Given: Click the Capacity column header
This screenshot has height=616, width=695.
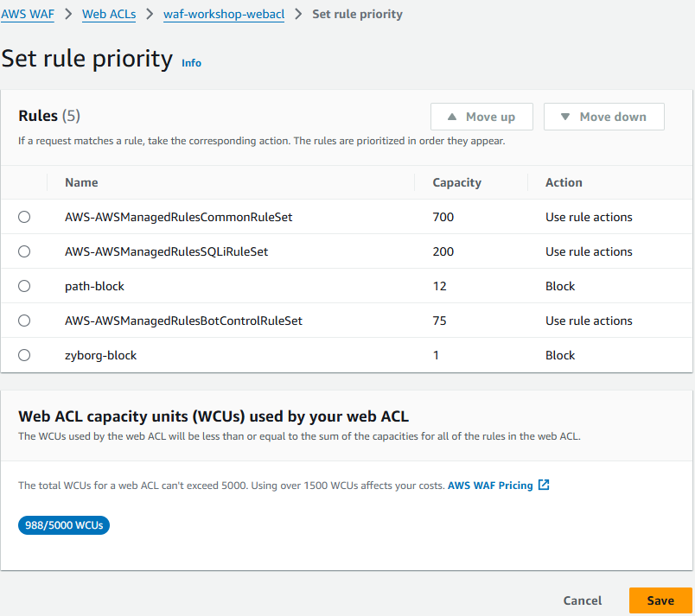Looking at the screenshot, I should (456, 182).
